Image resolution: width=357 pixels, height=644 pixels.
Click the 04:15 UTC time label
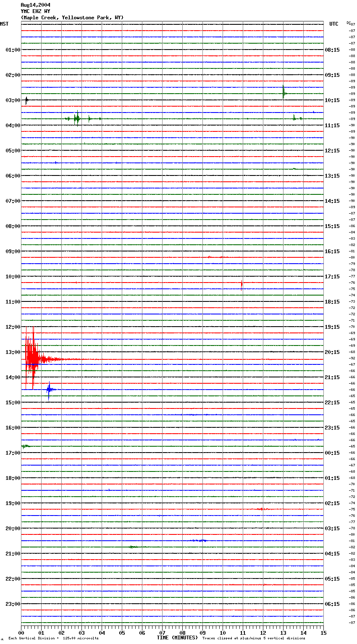(332, 554)
